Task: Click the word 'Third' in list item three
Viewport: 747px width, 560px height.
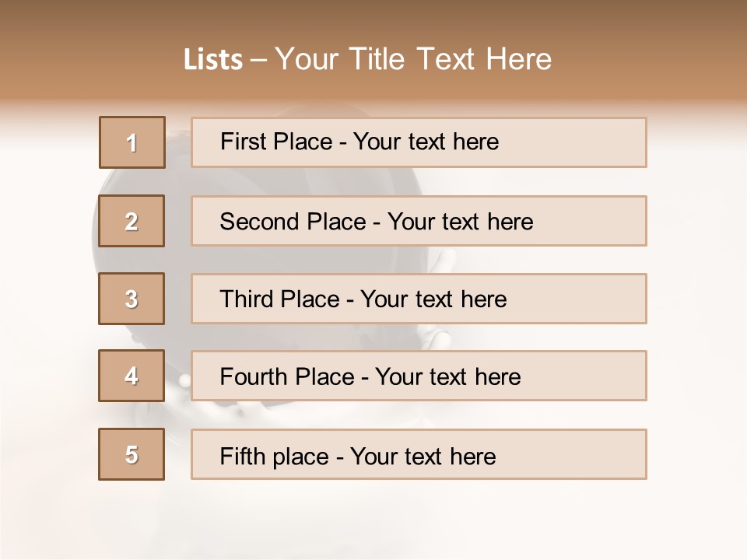Action: click(x=247, y=299)
